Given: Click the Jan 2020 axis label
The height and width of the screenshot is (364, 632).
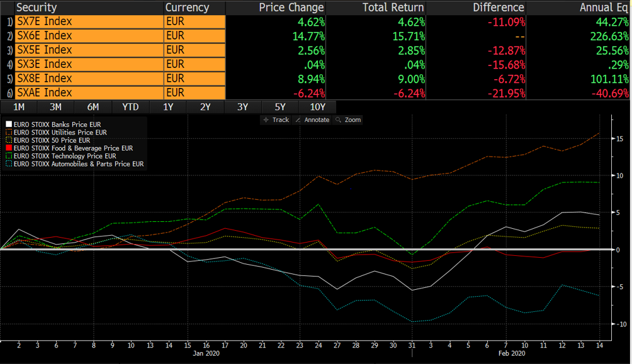Looking at the screenshot, I should [x=206, y=353].
